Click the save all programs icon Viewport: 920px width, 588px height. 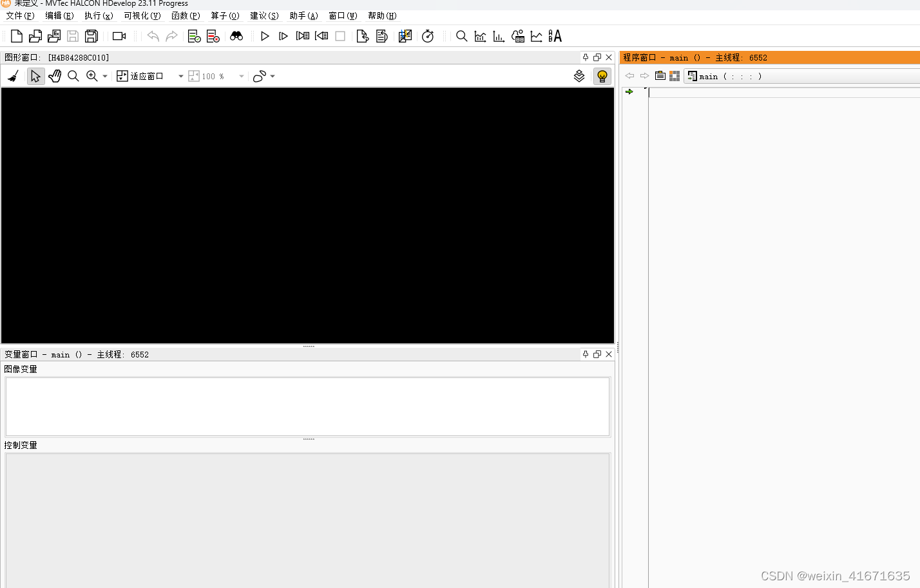(x=91, y=36)
